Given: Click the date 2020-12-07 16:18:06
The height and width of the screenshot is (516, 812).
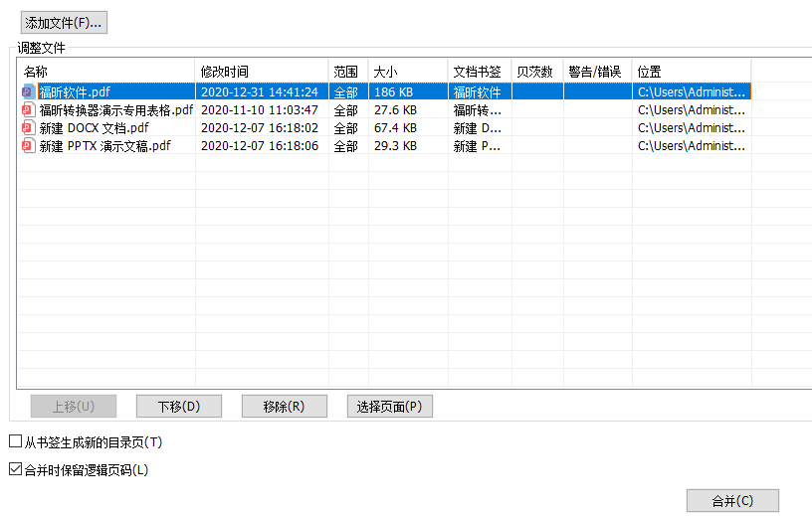Looking at the screenshot, I should coord(260,146).
